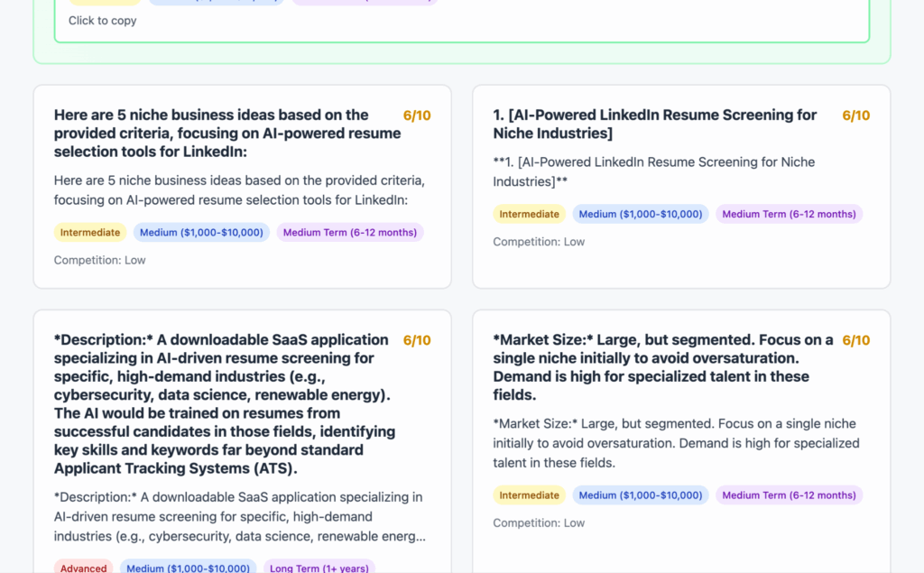Select the Long Term (1+ years) badge
This screenshot has width=924, height=573.
(319, 568)
